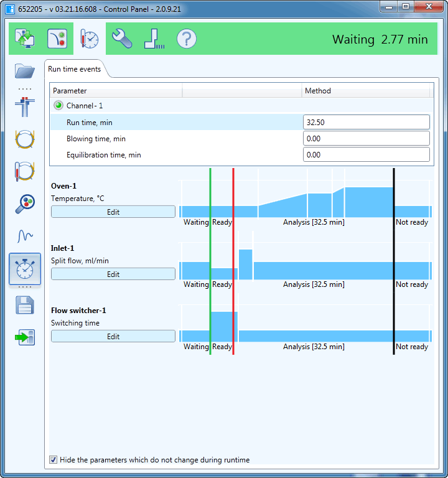Click the Blowing time, min input field
The image size is (448, 478).
click(x=366, y=138)
